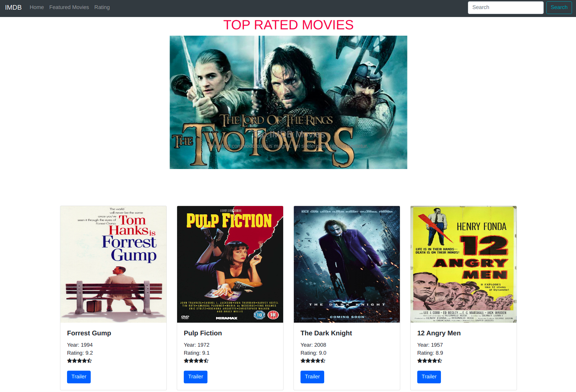Click the 'Year: 1972' text

click(x=196, y=345)
